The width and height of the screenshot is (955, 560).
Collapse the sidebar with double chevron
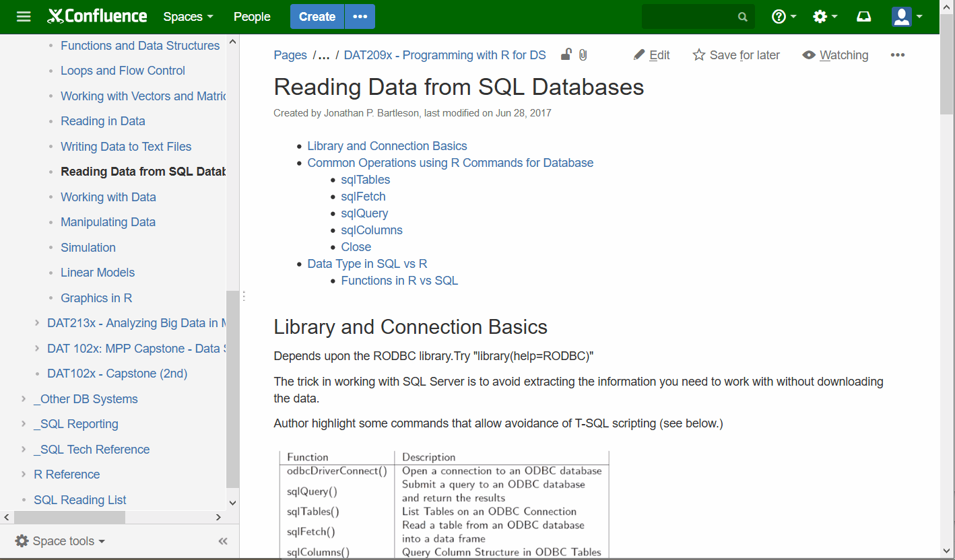[223, 541]
